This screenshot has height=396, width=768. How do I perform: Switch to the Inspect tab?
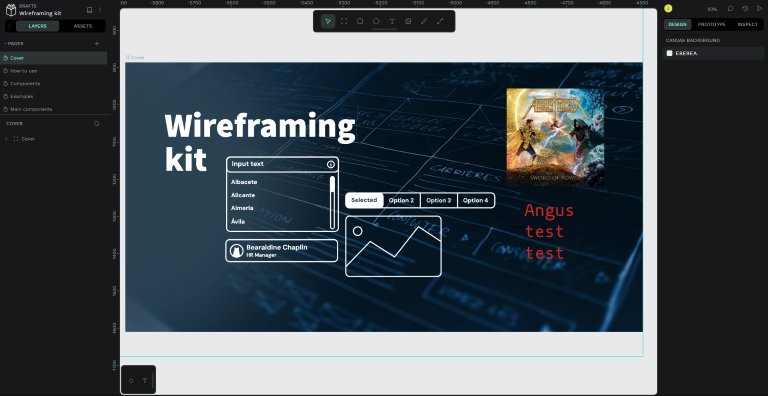click(x=747, y=25)
